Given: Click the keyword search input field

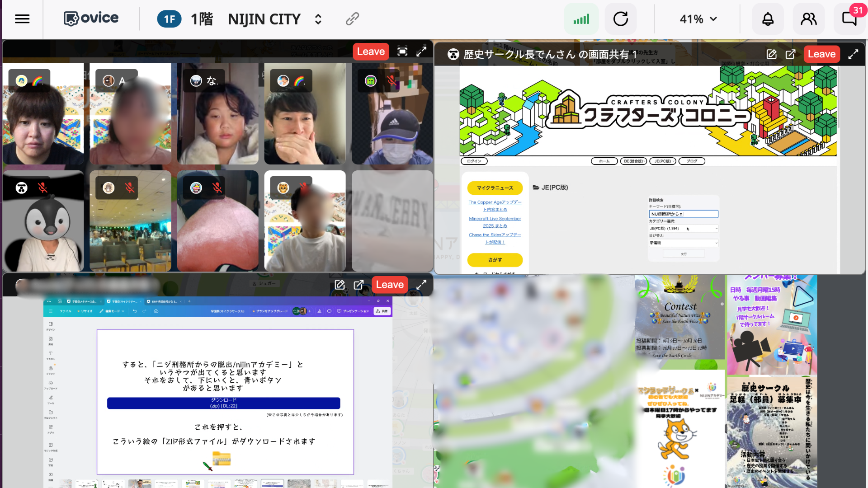Looking at the screenshot, I should 683,214.
